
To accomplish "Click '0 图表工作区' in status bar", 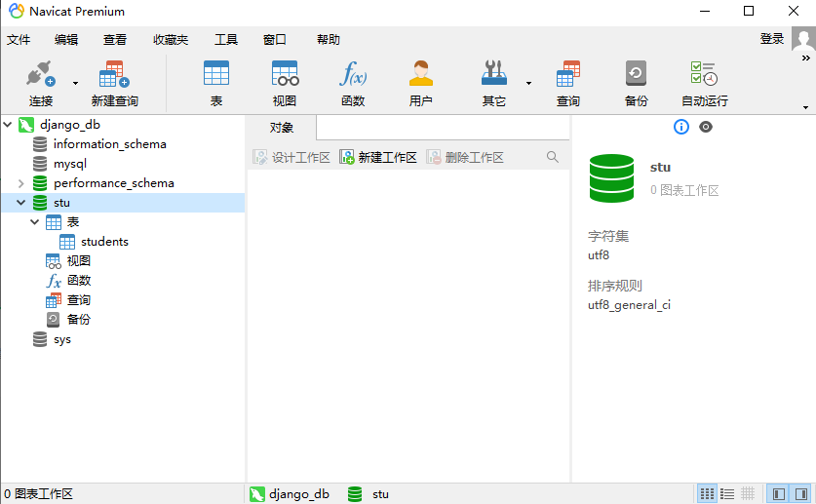I will (39, 494).
